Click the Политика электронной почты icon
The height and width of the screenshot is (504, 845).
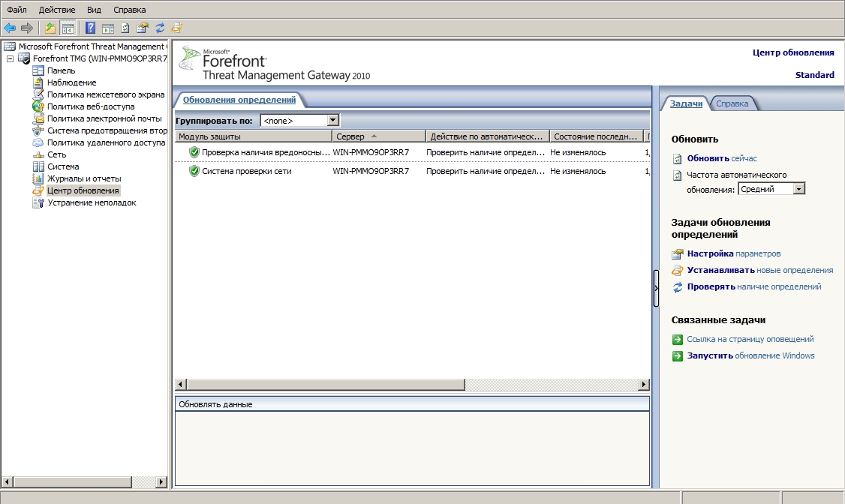point(38,118)
